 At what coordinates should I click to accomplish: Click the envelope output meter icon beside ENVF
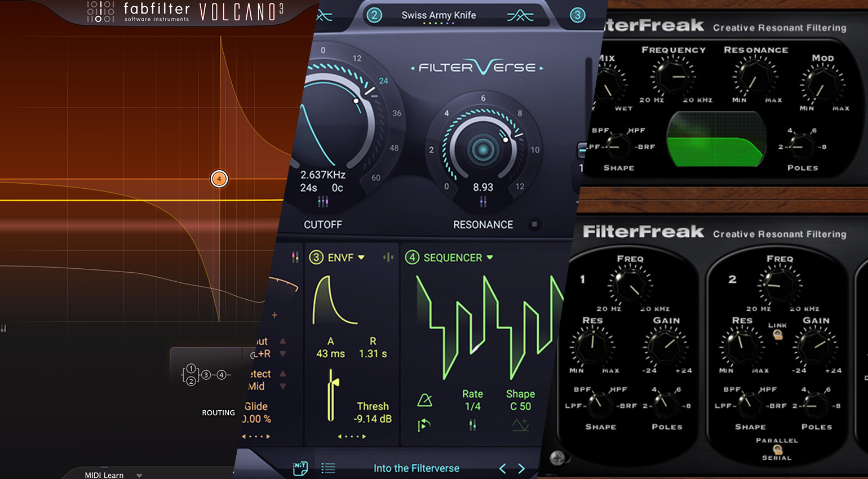click(388, 257)
